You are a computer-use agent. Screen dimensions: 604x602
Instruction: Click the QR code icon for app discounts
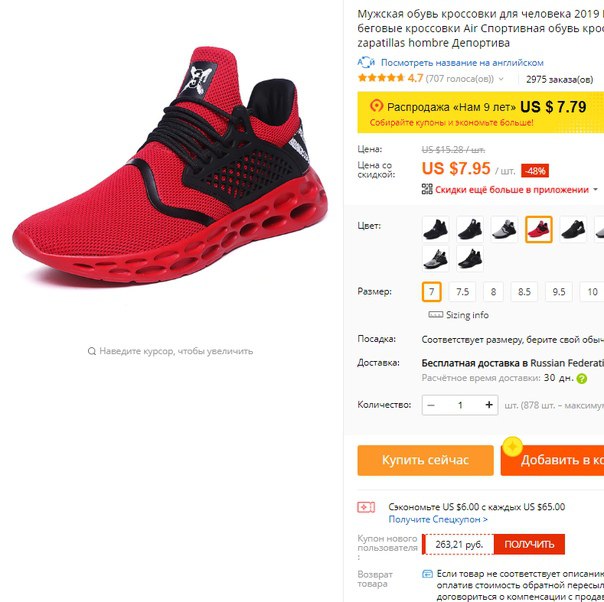coord(427,189)
